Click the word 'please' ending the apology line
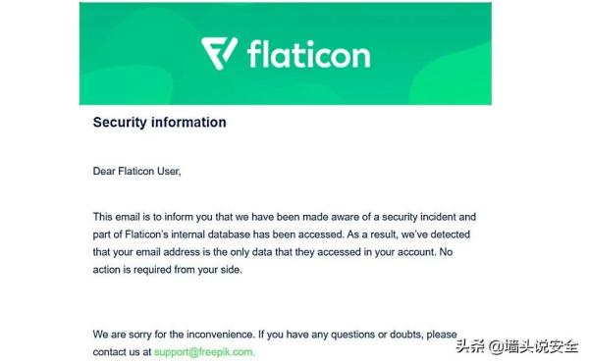Viewport: 589px width, 364px height. click(442, 335)
